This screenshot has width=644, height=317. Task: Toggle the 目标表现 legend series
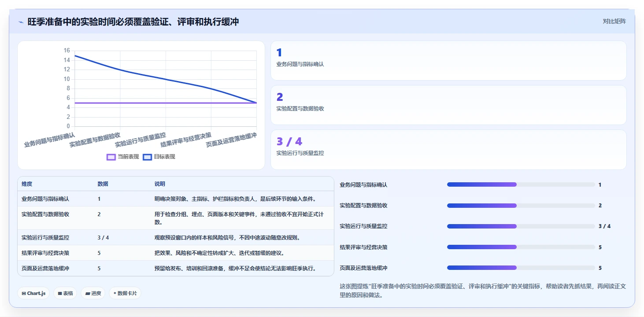tap(159, 157)
